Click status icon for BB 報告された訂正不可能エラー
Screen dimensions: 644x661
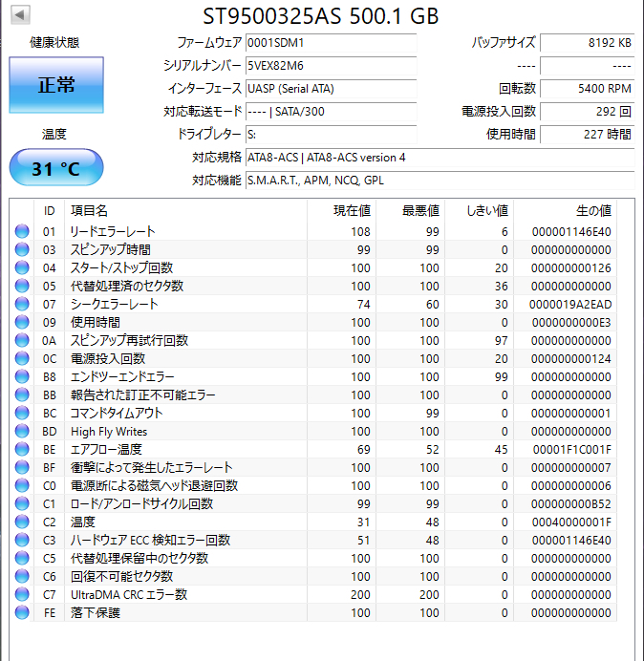[x=22, y=394]
